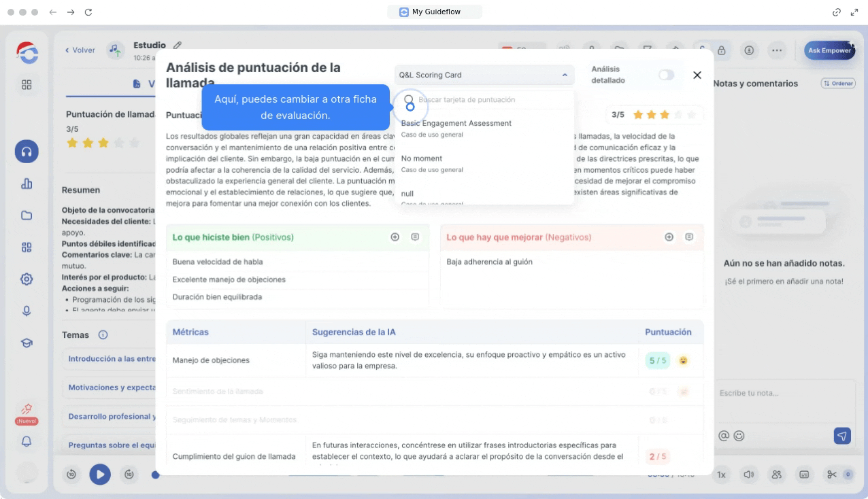The height and width of the screenshot is (499, 868).
Task: Select Basic Engagement Assessment scoring card
Action: point(456,124)
